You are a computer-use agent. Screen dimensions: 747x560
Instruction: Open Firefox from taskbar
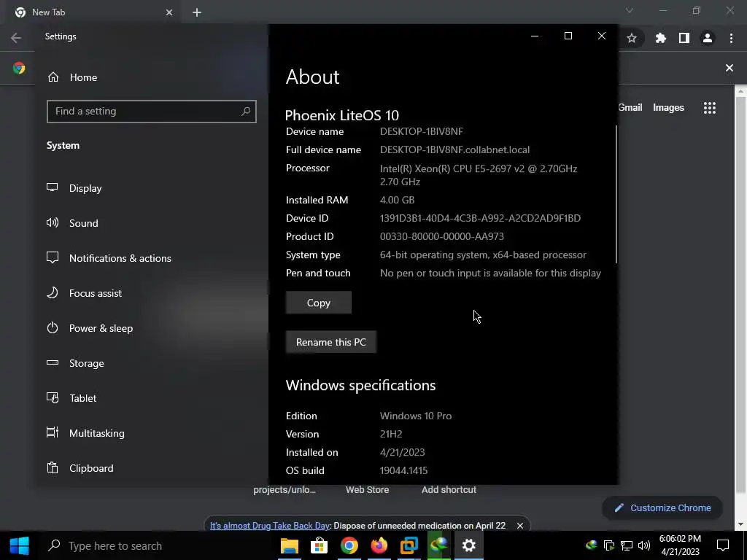pyautogui.click(x=379, y=545)
